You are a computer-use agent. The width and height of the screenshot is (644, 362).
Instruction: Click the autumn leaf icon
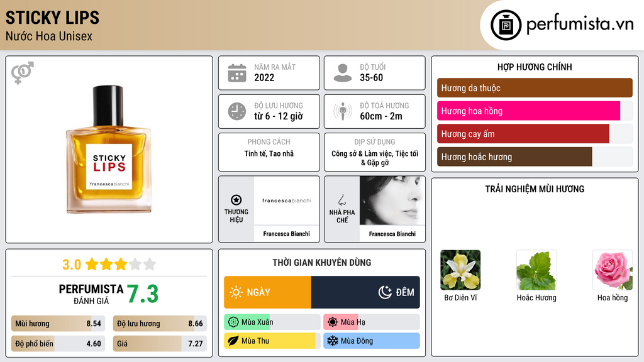click(233, 341)
